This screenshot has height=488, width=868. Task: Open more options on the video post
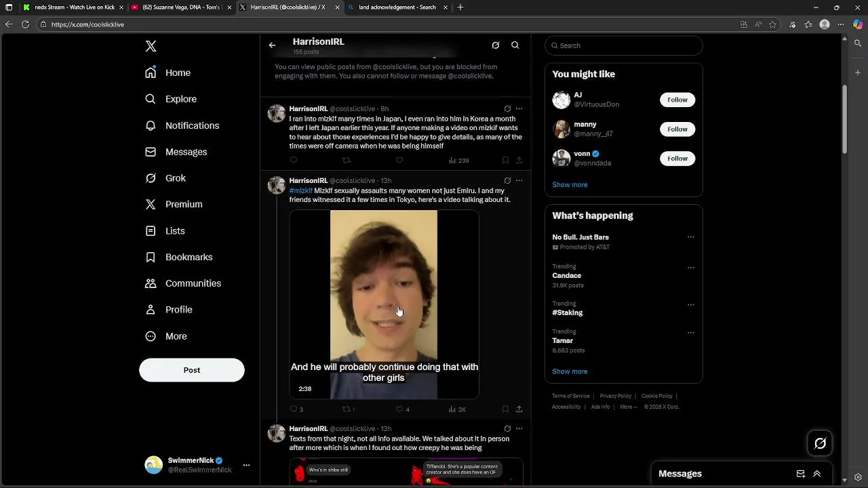click(519, 180)
